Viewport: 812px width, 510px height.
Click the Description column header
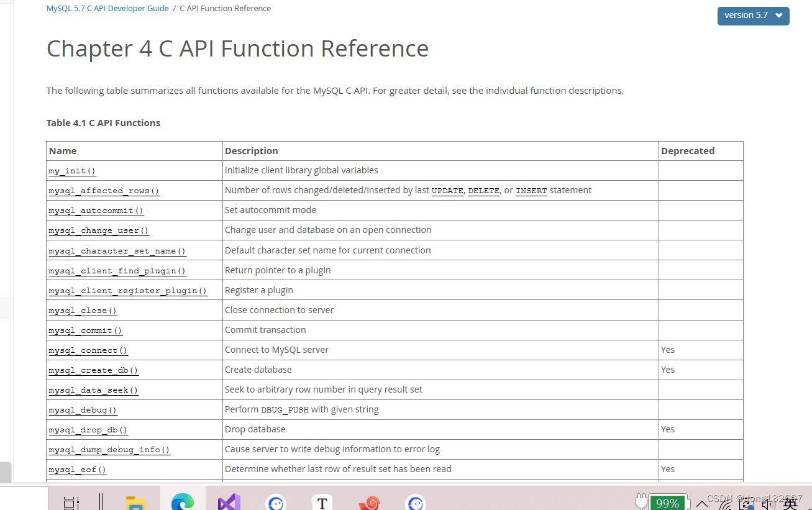click(252, 151)
